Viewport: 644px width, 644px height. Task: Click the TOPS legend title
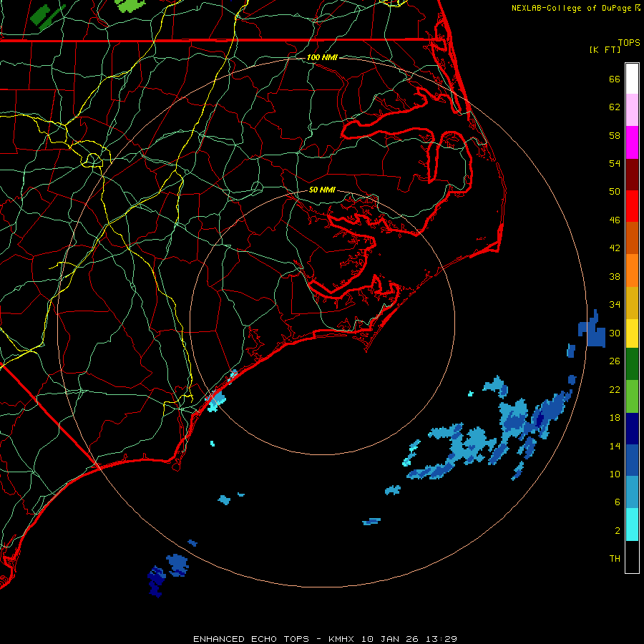click(x=629, y=42)
